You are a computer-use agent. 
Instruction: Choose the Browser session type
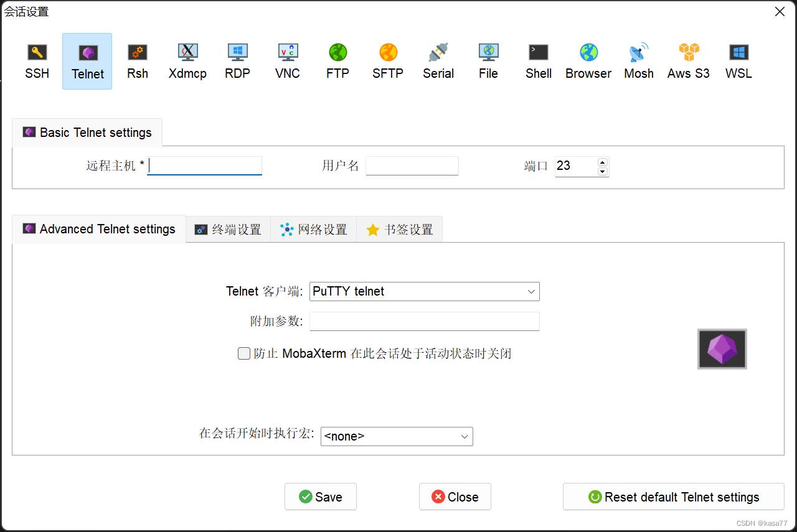[x=588, y=62]
